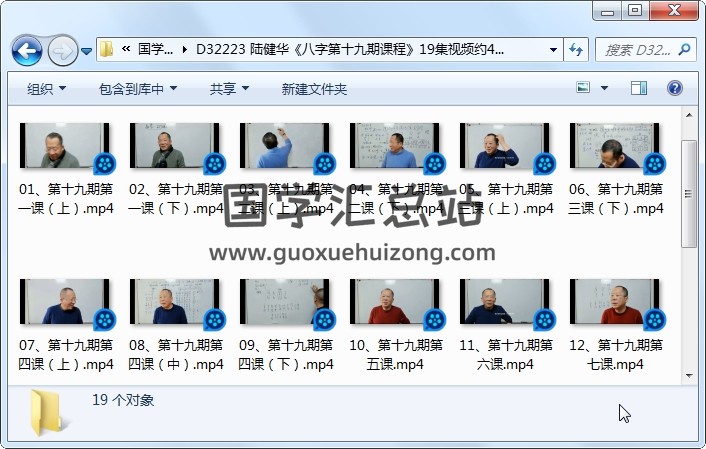
Task: Select video thumbnail 10 第五课
Action: 394,302
